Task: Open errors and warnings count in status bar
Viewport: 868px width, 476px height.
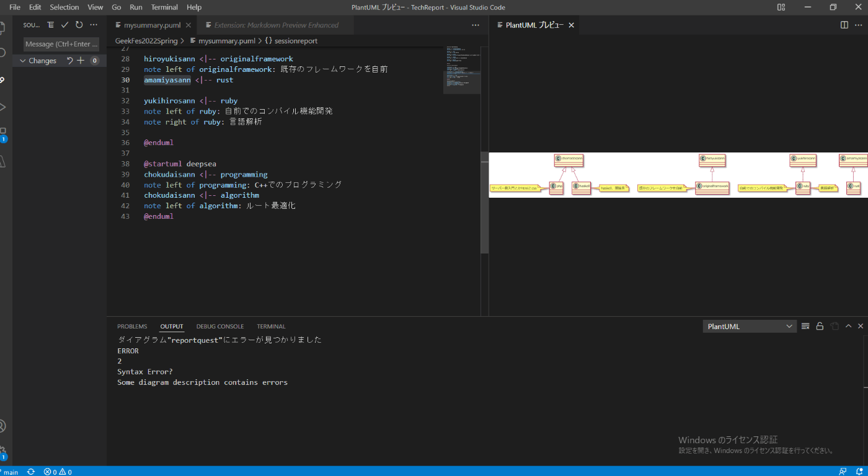Action: [58, 472]
